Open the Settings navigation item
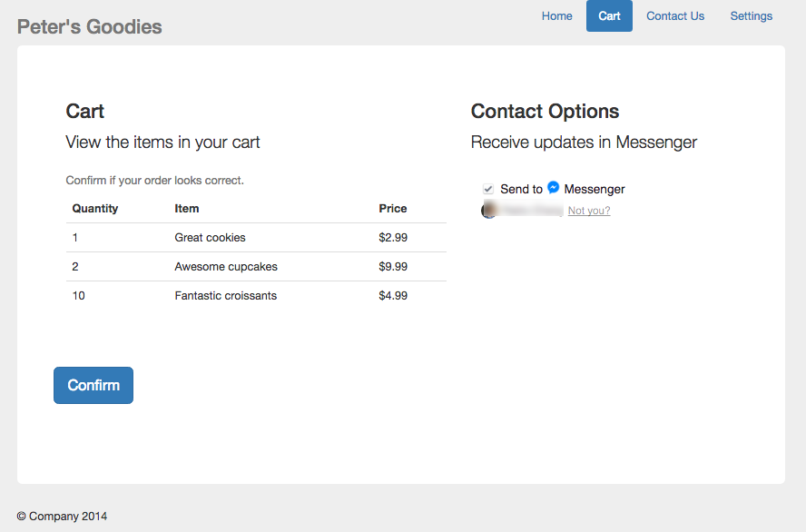Image resolution: width=806 pixels, height=532 pixels. tap(751, 16)
